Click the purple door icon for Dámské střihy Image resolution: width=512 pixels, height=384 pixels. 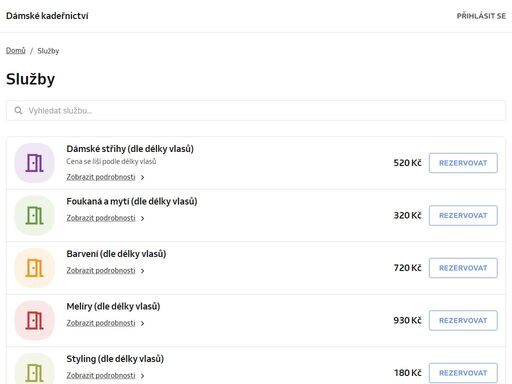pyautogui.click(x=34, y=163)
